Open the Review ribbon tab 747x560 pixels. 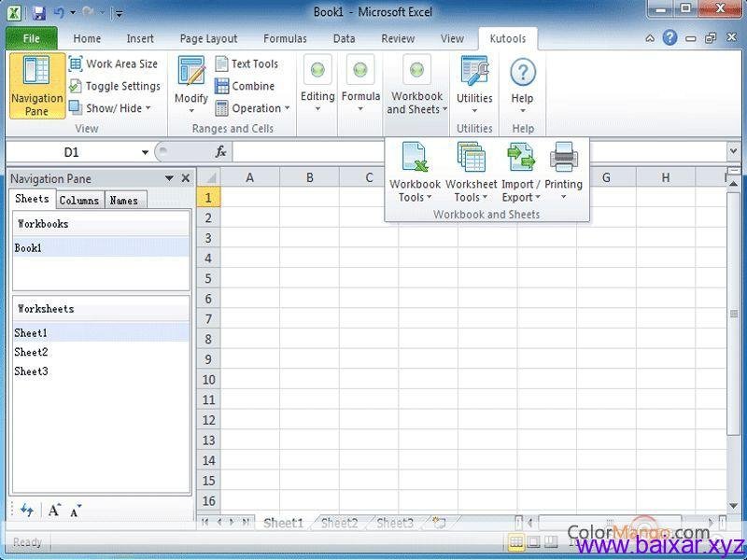398,38
